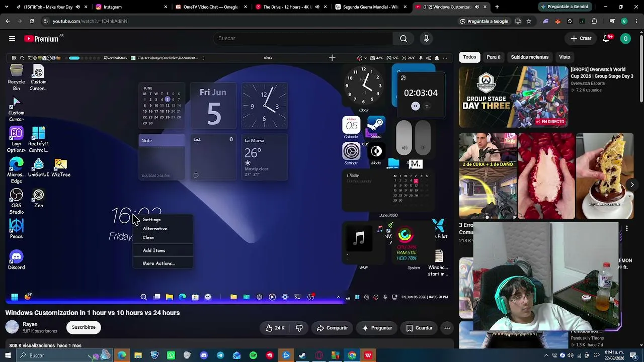Open Spotify from the Windows taskbar
The height and width of the screenshot is (362, 644).
[253, 355]
